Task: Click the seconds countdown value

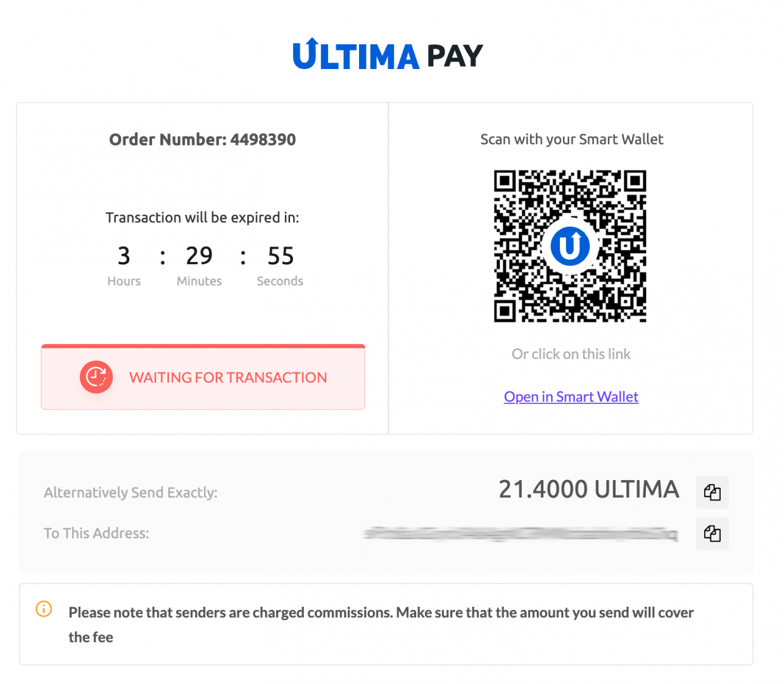Action: click(281, 256)
